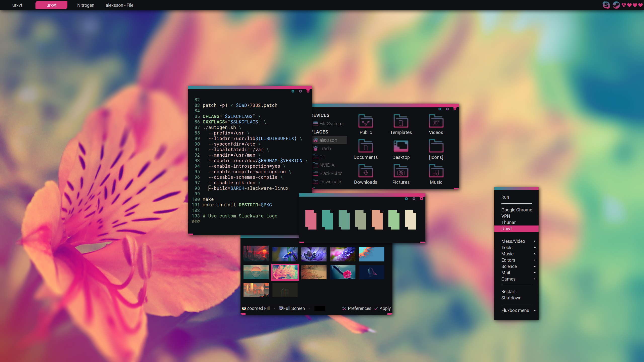The width and height of the screenshot is (644, 362).
Task: Select the Git folder in Places
Action: pyautogui.click(x=321, y=157)
